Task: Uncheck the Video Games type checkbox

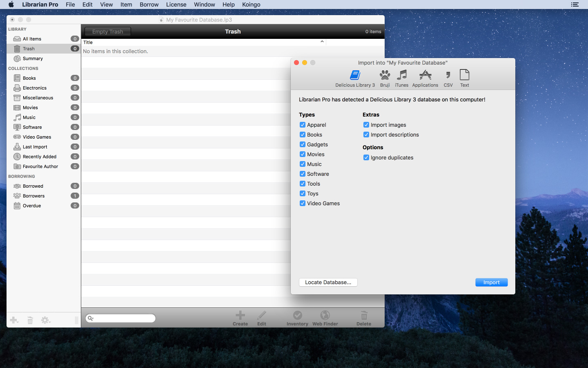Action: (303, 203)
